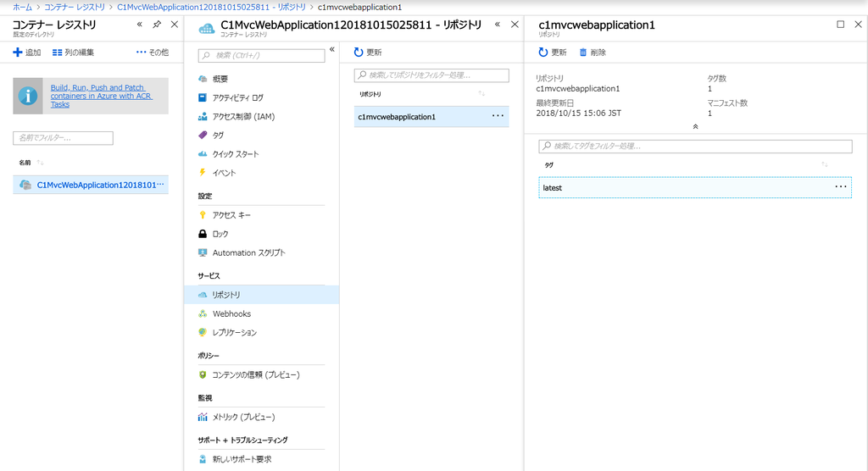Open ellipsis menu for c1mvcwebapplication1 row
This screenshot has width=868, height=471.
pyautogui.click(x=498, y=116)
